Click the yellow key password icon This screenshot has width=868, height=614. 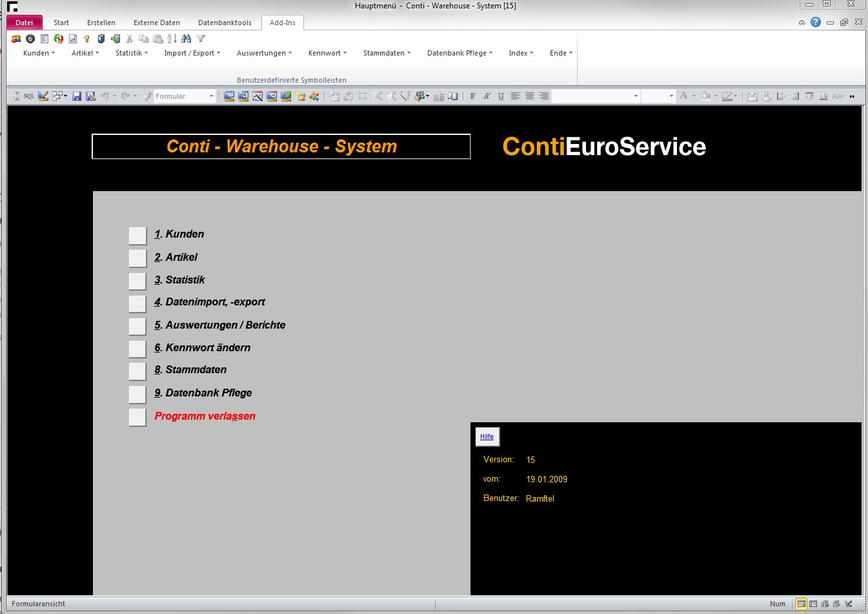click(86, 39)
